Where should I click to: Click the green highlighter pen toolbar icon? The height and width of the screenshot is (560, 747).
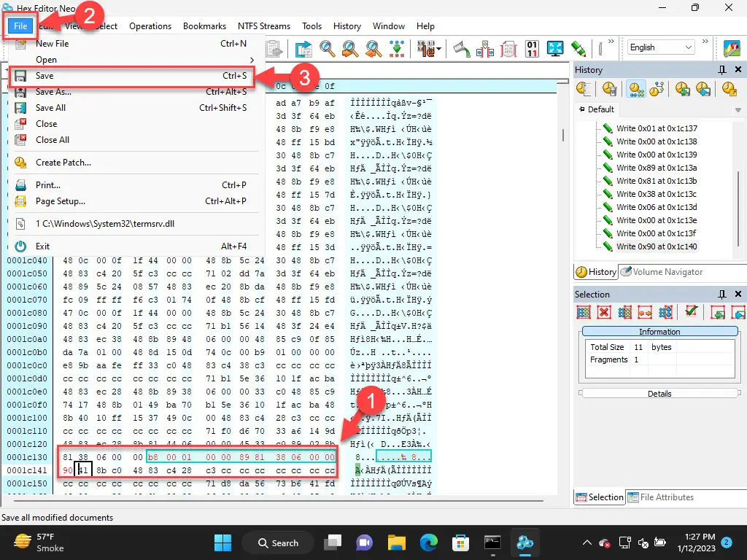578,49
